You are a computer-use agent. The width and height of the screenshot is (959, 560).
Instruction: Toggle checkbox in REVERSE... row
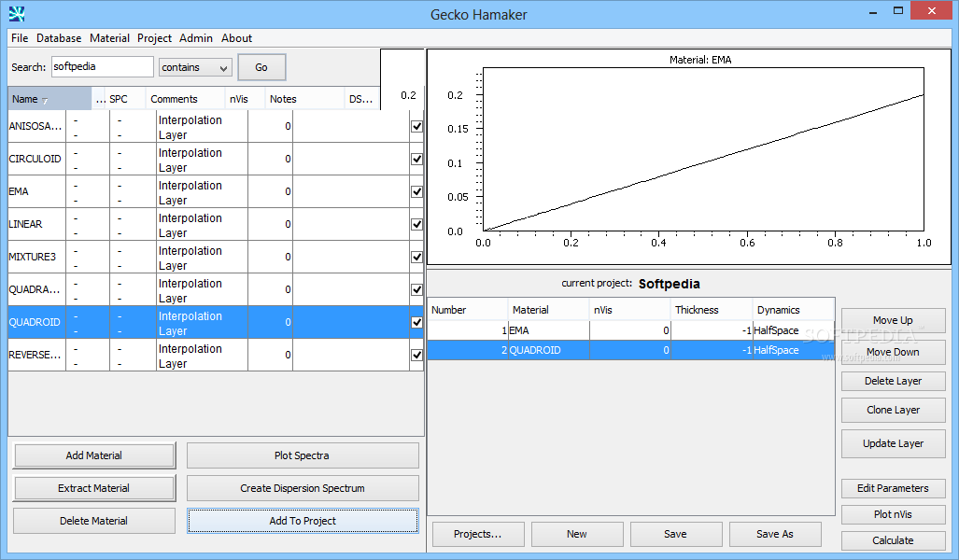click(x=416, y=356)
